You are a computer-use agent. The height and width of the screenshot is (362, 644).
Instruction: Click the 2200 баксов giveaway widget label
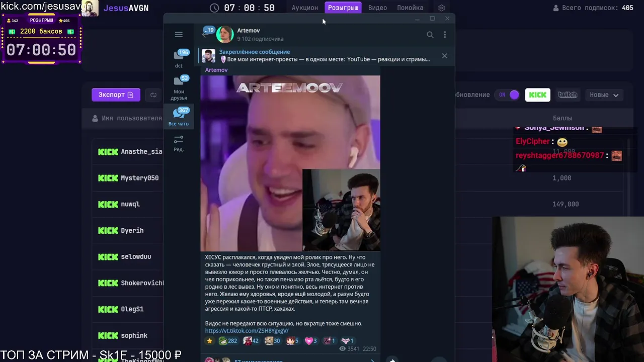[x=41, y=31]
